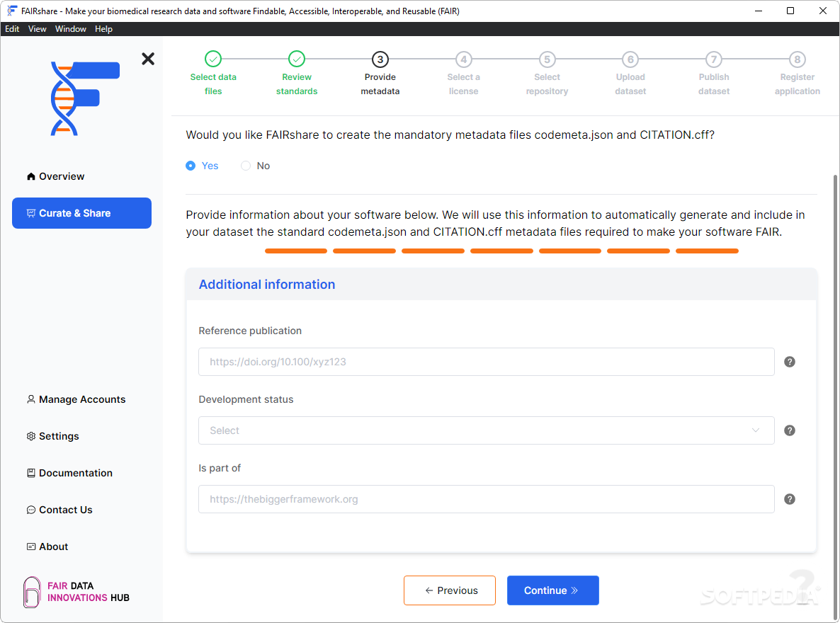840x623 pixels.
Task: Click the fifth orange progress segment
Action: (x=570, y=251)
